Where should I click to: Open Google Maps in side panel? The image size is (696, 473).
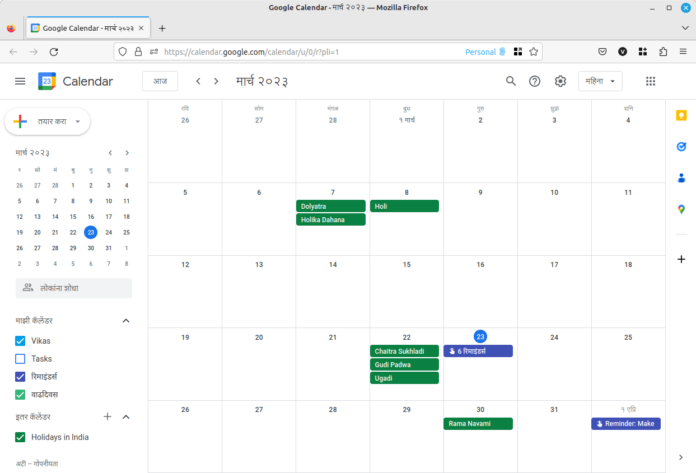pyautogui.click(x=681, y=209)
